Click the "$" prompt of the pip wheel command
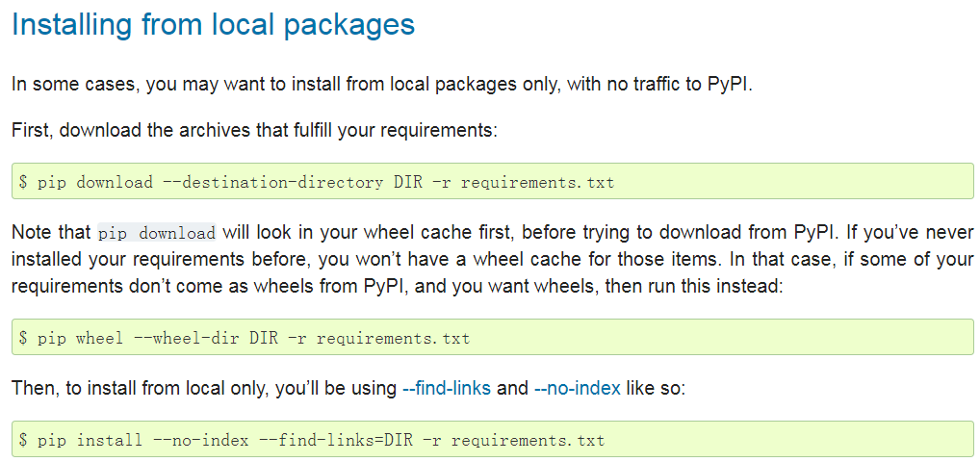The image size is (980, 462). tap(23, 338)
